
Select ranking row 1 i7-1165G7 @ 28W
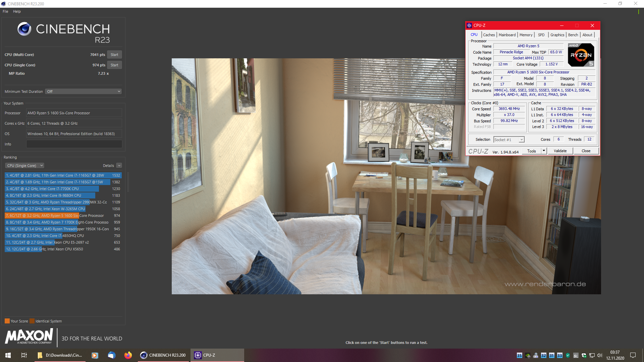pyautogui.click(x=63, y=175)
